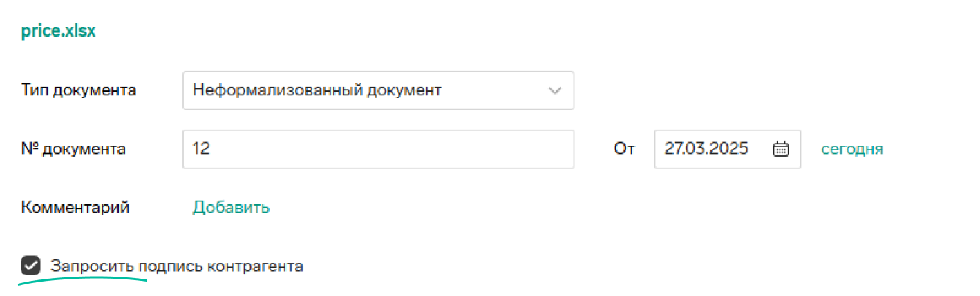The width and height of the screenshot is (980, 296).
Task: Set the date with "сегодня" link
Action: pyautogui.click(x=852, y=149)
